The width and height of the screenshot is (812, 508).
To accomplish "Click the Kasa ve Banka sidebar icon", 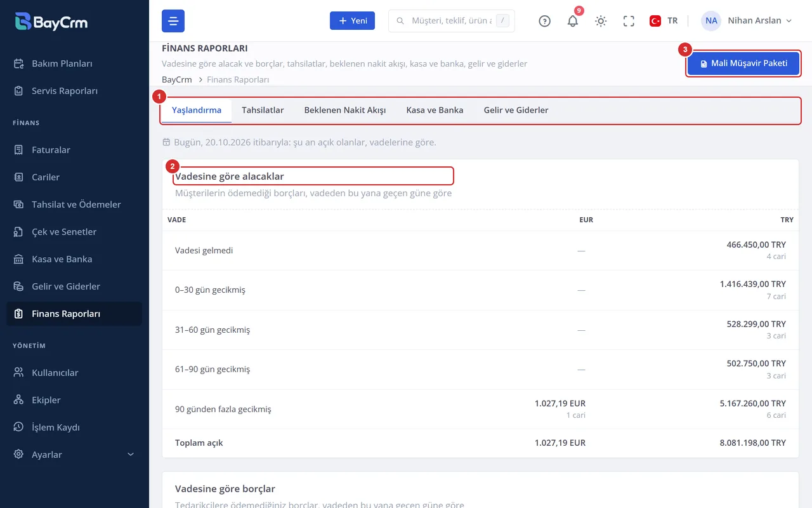I will point(19,259).
